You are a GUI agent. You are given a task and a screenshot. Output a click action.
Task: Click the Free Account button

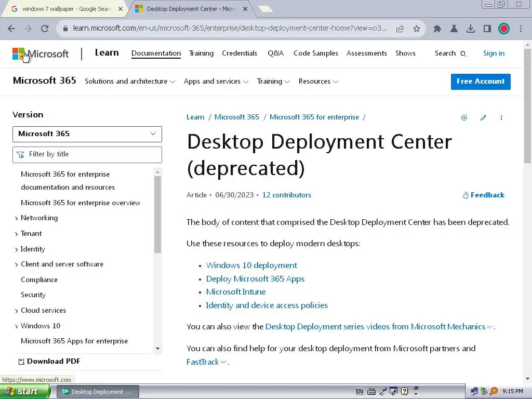[x=481, y=82]
